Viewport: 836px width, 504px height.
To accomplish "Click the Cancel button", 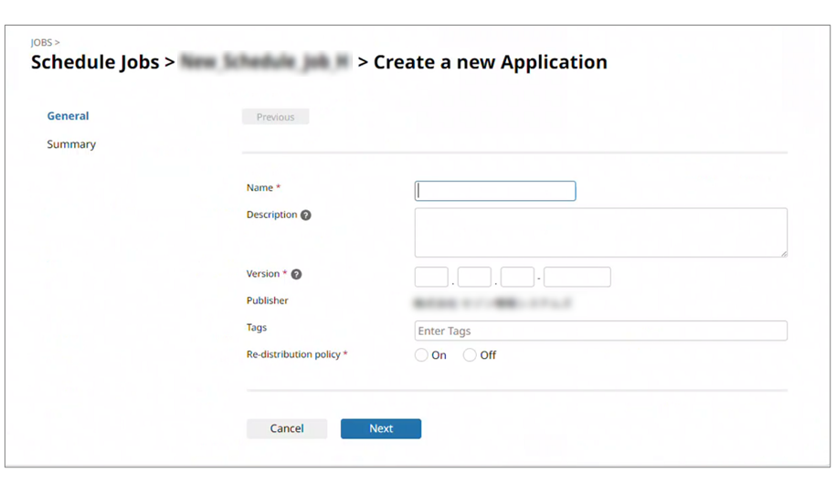I will pos(287,428).
